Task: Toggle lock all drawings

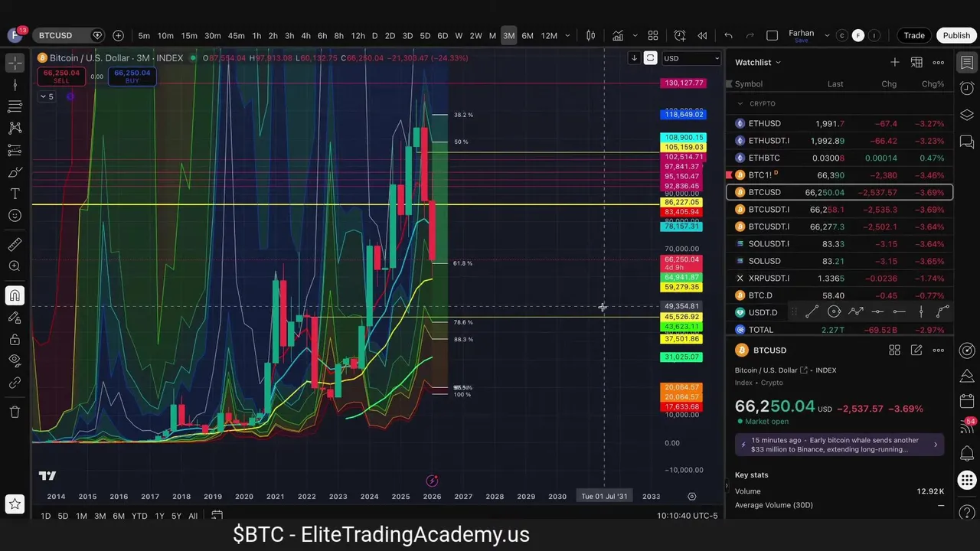Action: [x=15, y=339]
